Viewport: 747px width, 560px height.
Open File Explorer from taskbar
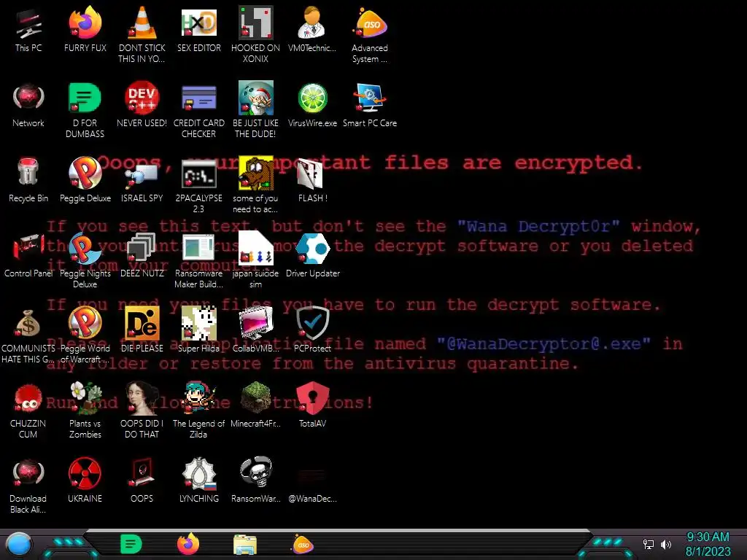[x=245, y=545]
